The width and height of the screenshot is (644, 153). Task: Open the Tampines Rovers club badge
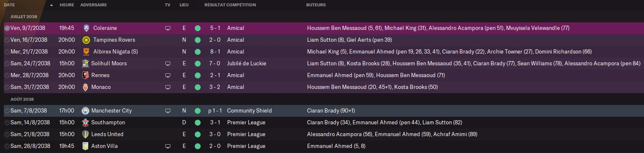click(x=86, y=40)
